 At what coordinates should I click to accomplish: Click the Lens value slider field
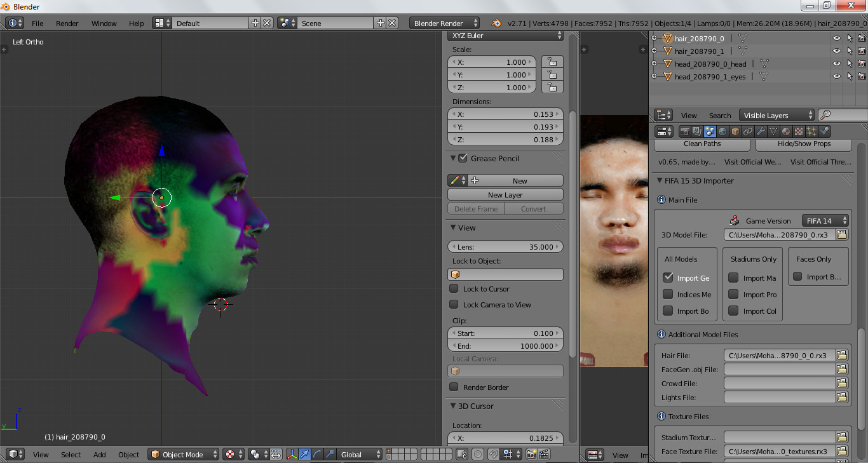click(x=505, y=247)
